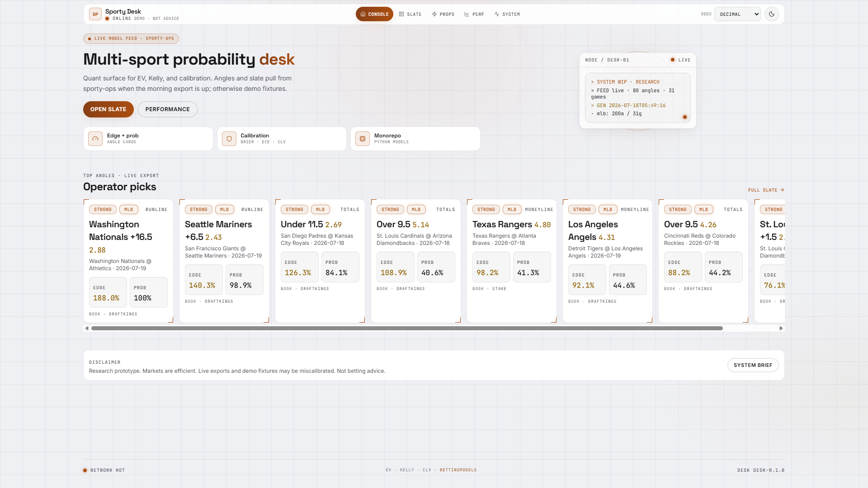Screen dimensions: 868x488
Task: Click the OPEN SLATE button
Action: pos(108,109)
